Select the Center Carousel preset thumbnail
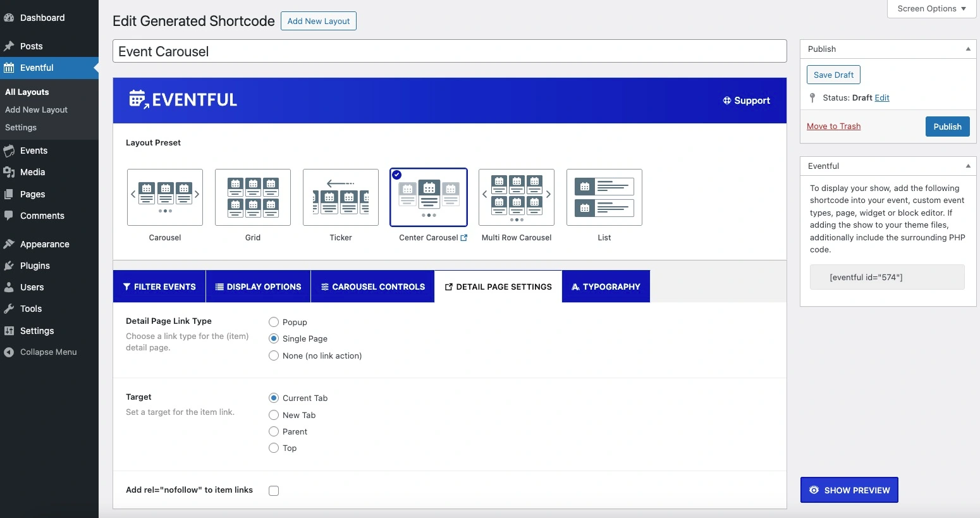This screenshot has width=980, height=518. pos(429,197)
